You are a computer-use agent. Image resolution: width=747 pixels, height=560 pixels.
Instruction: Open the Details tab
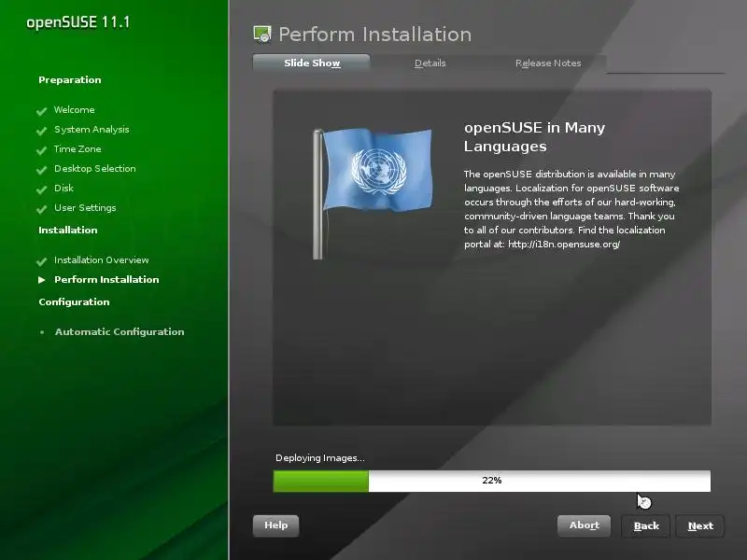[x=430, y=63]
